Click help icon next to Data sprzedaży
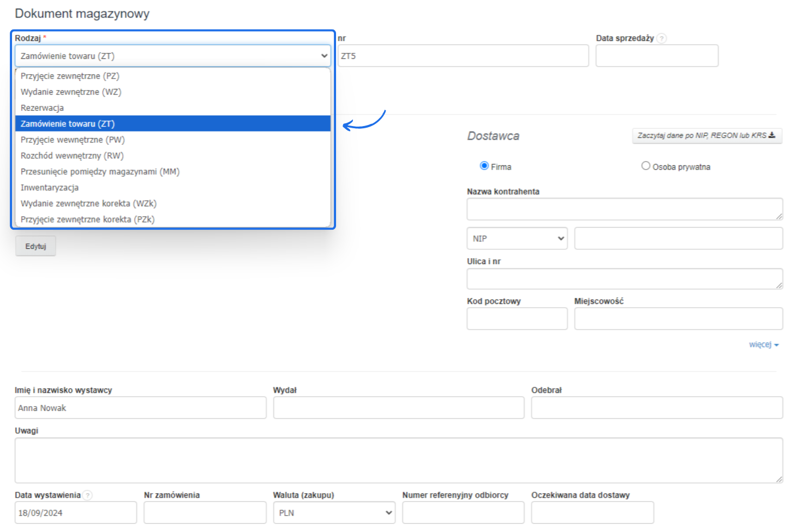This screenshot has width=797, height=532. (x=661, y=38)
